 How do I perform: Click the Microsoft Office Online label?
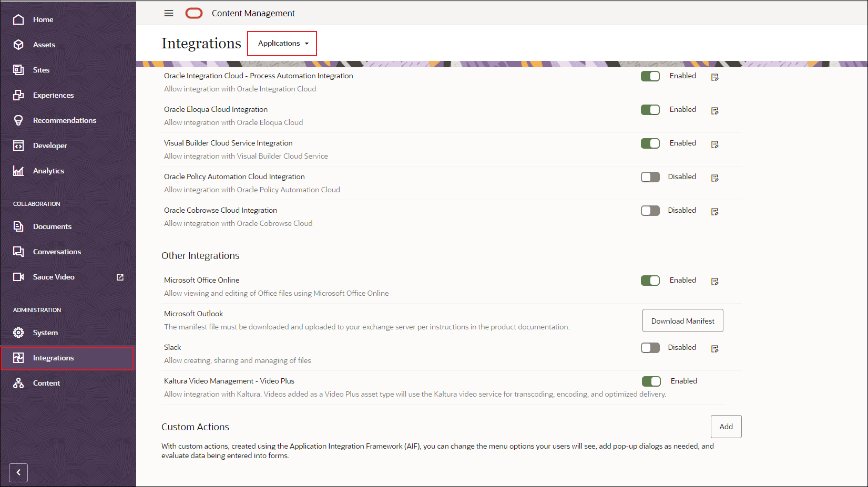click(x=201, y=280)
